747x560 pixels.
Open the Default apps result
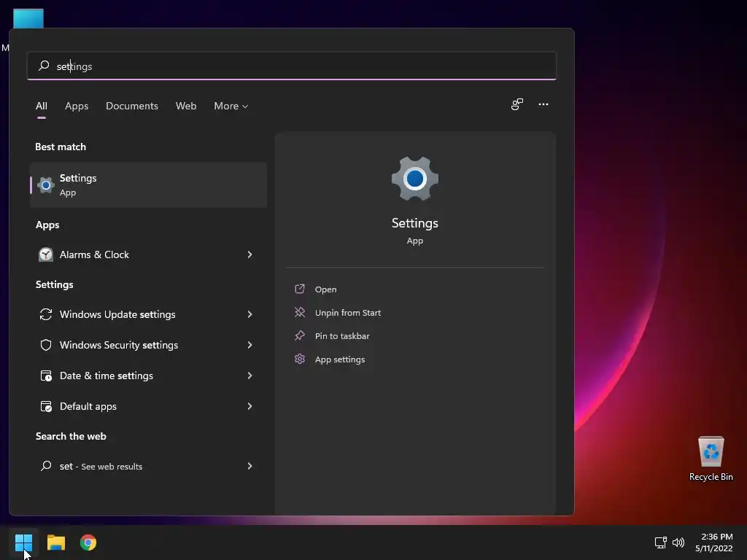click(x=148, y=406)
